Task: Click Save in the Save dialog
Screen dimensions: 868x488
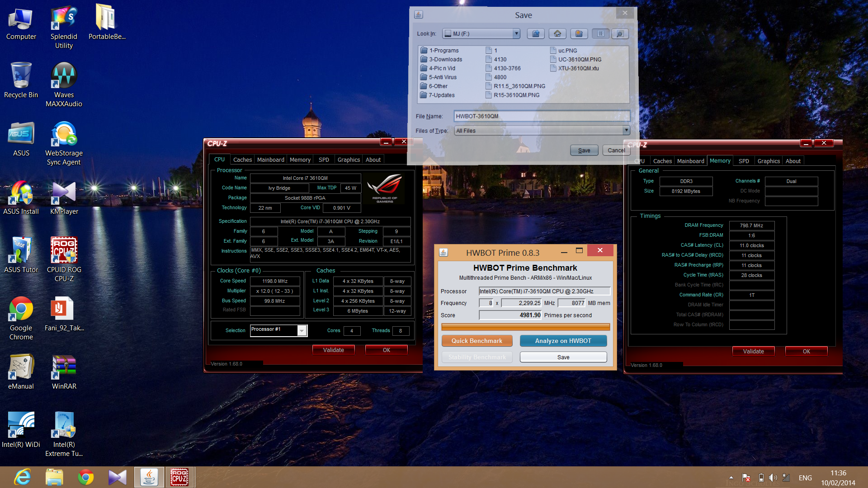Action: coord(584,150)
